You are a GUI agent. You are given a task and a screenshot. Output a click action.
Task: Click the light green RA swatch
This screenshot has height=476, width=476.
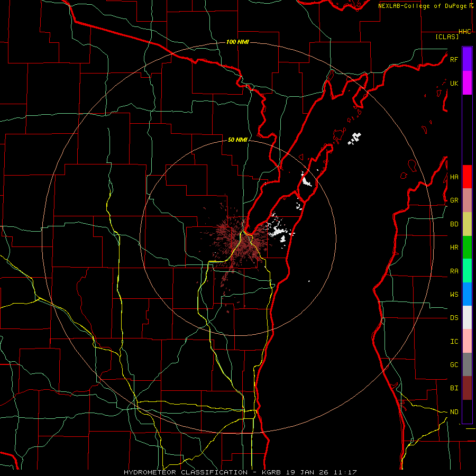[467, 270]
